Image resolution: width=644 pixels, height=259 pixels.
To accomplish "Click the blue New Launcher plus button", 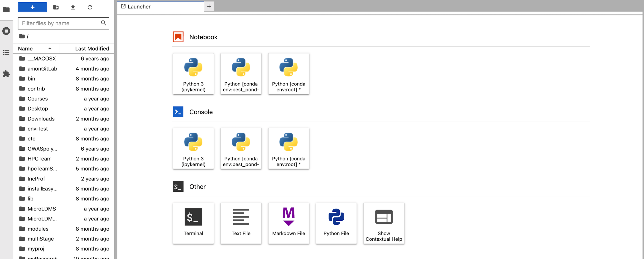I will 33,7.
